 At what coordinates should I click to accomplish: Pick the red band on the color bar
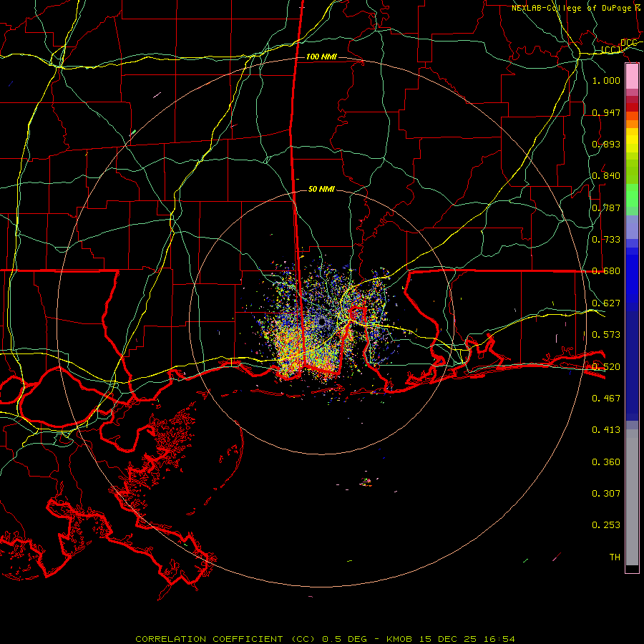click(632, 107)
